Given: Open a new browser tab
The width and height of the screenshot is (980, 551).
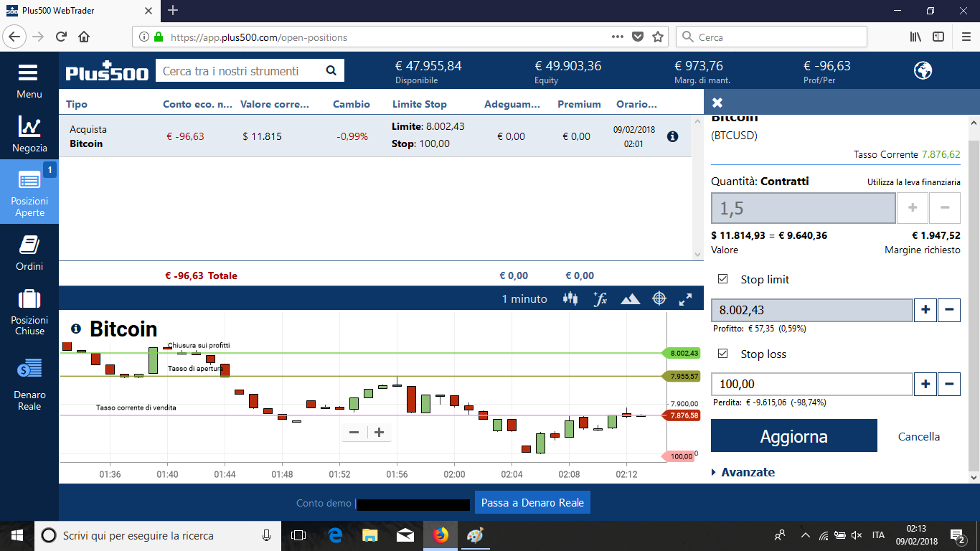Looking at the screenshot, I should pyautogui.click(x=173, y=10).
